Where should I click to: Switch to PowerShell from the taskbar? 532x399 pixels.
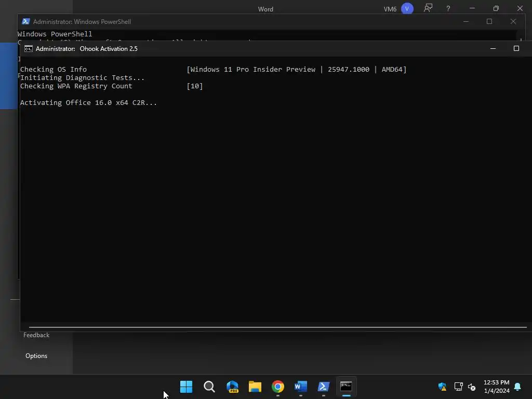point(323,387)
